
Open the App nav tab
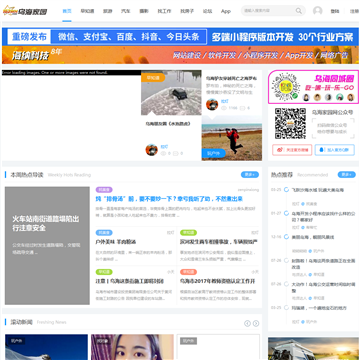(x=226, y=11)
